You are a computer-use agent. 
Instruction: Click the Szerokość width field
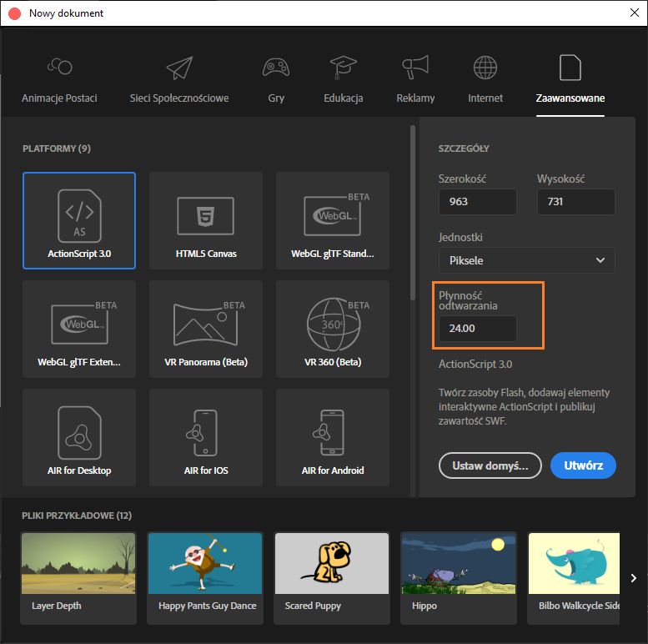477,202
